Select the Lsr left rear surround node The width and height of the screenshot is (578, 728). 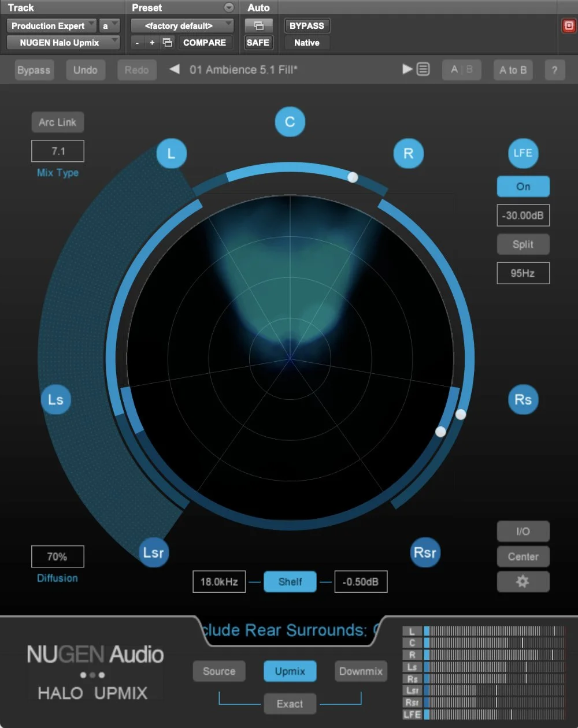(154, 552)
